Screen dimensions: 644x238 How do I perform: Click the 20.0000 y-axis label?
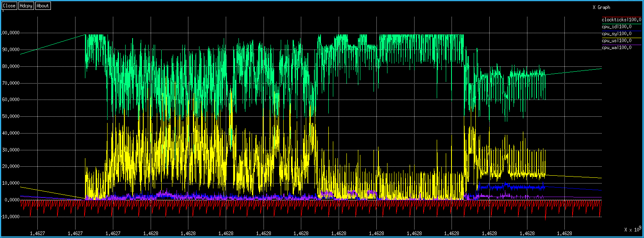[11, 167]
